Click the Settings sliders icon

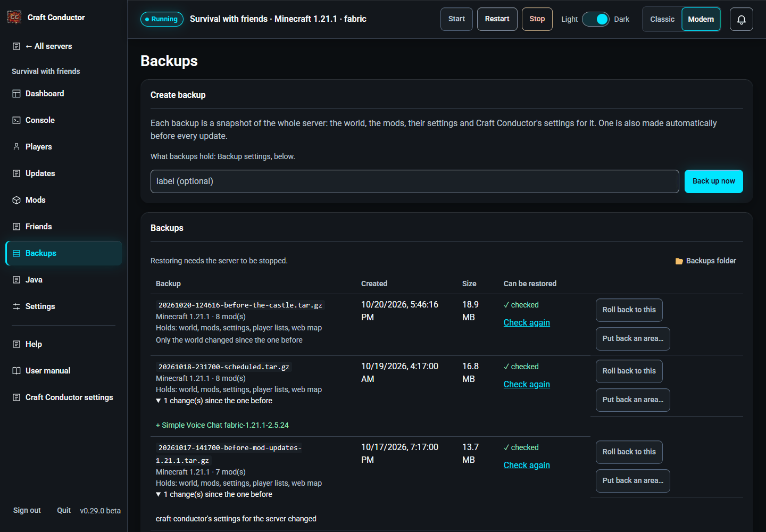tap(16, 306)
